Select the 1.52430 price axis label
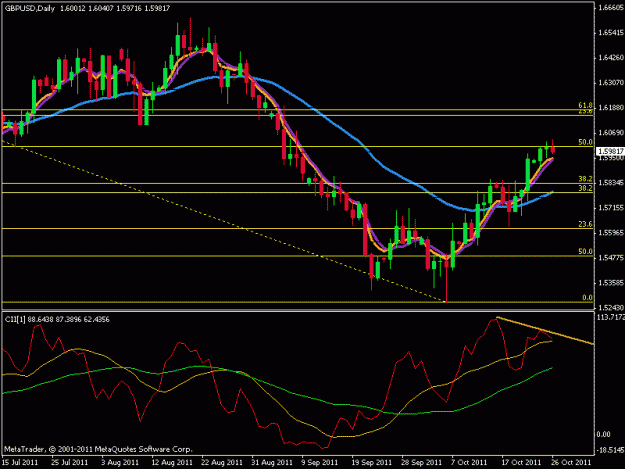The image size is (625, 469). pyautogui.click(x=611, y=308)
